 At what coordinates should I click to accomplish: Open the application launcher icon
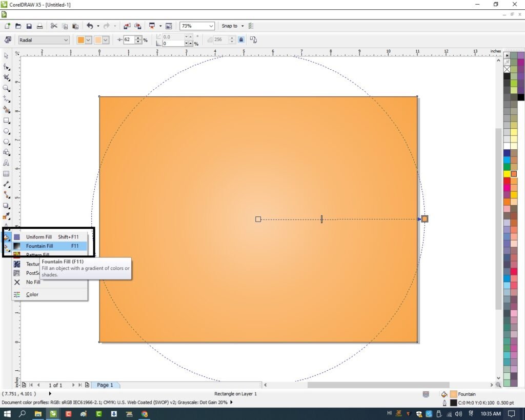click(x=152, y=26)
